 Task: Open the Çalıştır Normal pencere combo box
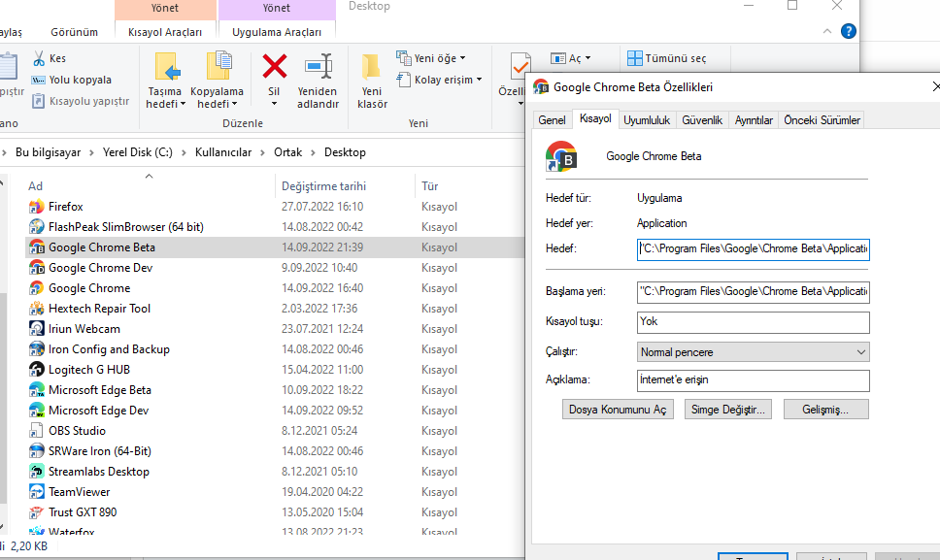click(x=753, y=352)
